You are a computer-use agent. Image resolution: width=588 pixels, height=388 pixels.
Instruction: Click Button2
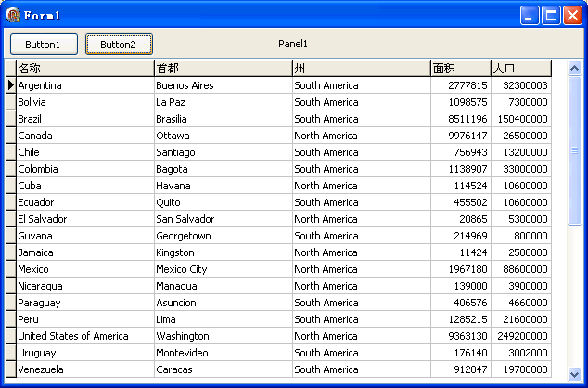tap(119, 45)
